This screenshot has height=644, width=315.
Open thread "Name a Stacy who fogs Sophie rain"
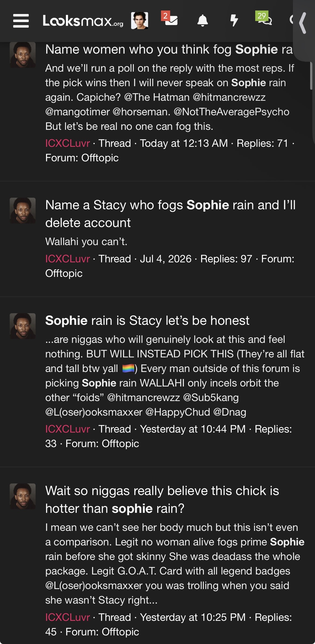click(x=170, y=214)
